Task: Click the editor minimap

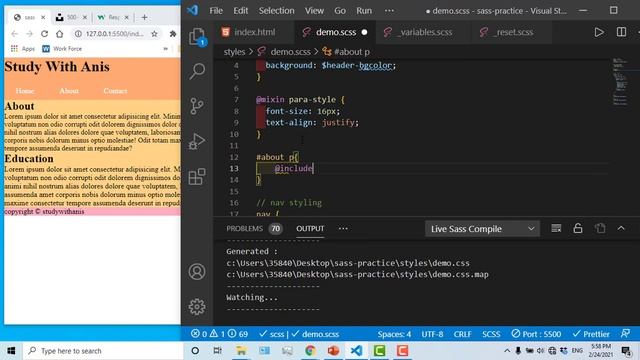Action: click(620, 82)
